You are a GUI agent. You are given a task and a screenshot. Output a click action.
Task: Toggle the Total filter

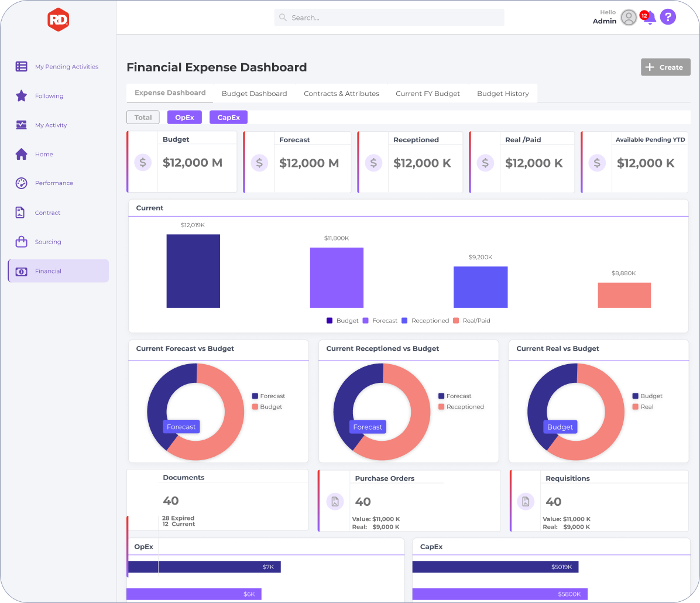point(143,118)
